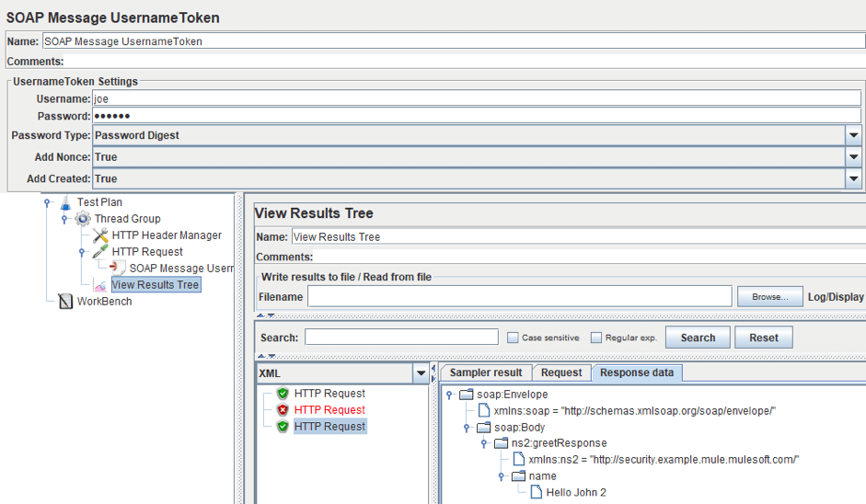Select Thread Group in the tree
866x504 pixels.
pos(127,219)
